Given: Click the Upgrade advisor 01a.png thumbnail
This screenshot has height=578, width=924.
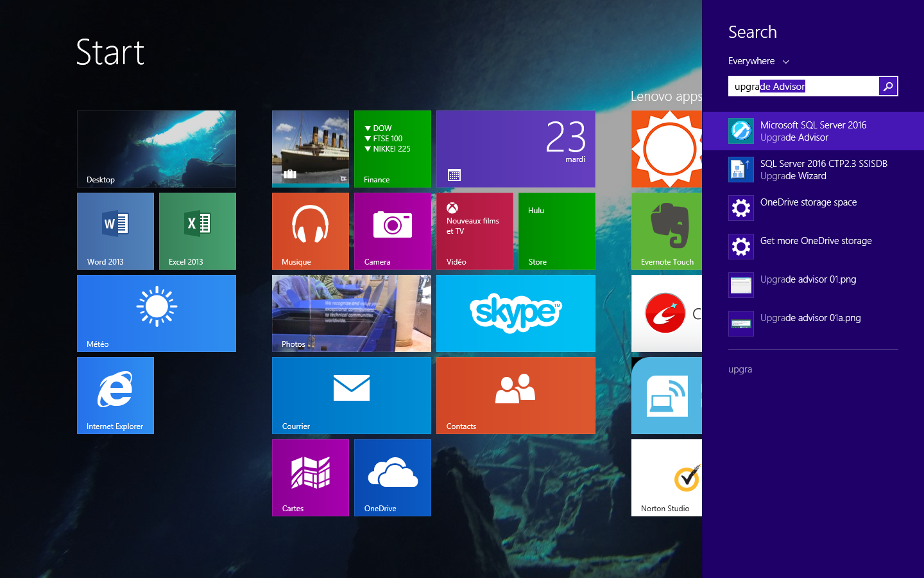Looking at the screenshot, I should pos(741,324).
